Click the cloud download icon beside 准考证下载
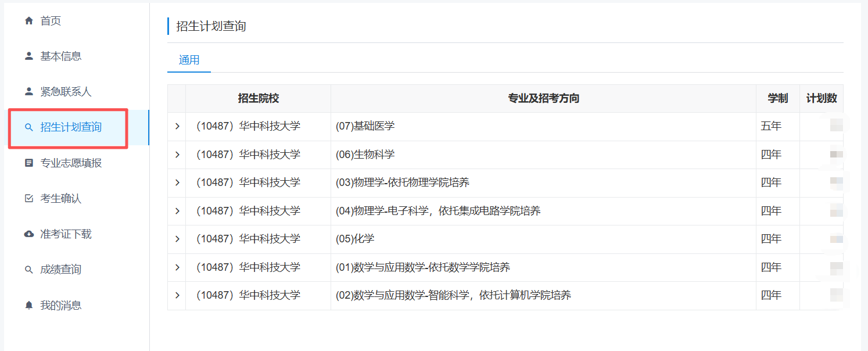 tap(29, 234)
